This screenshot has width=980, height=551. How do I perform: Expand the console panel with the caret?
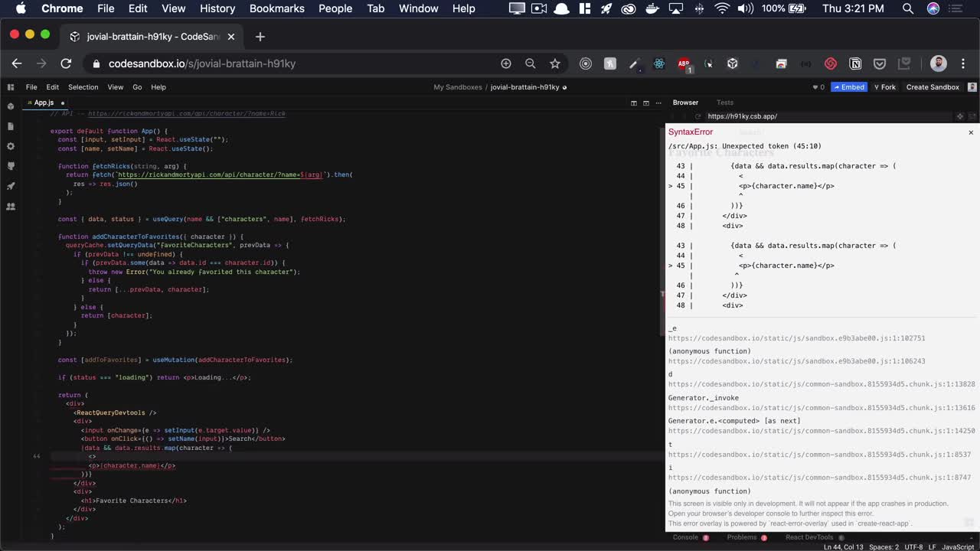point(971,536)
